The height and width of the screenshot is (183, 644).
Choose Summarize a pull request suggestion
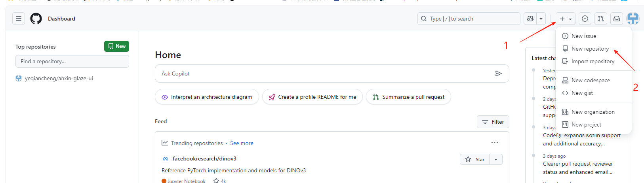(x=408, y=97)
